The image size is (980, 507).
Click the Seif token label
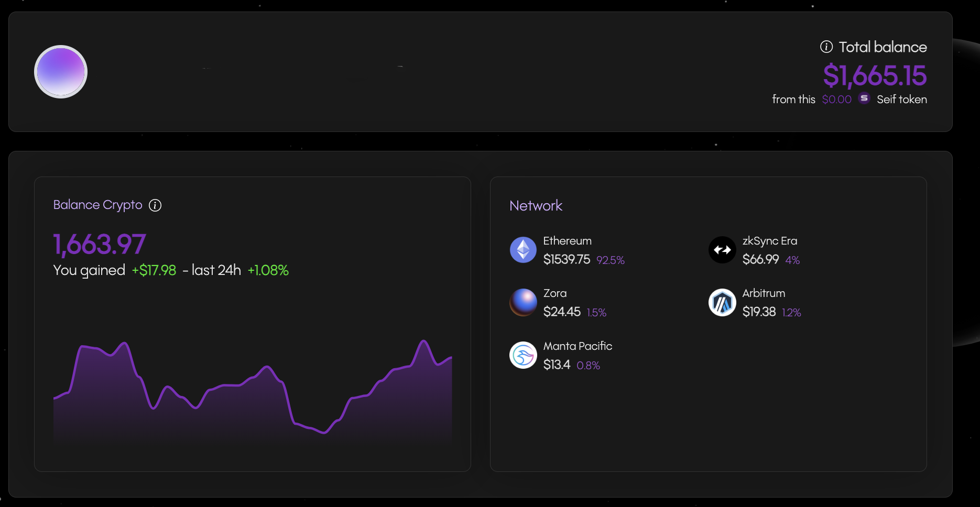click(902, 100)
